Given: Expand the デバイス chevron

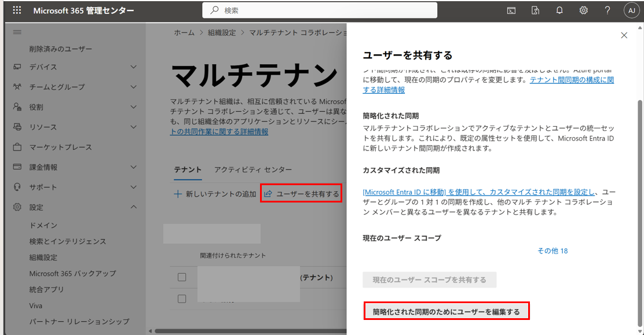Looking at the screenshot, I should (133, 67).
